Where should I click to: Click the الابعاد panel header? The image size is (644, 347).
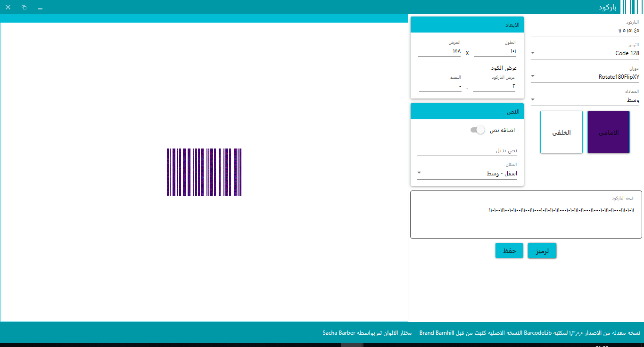[x=467, y=25]
